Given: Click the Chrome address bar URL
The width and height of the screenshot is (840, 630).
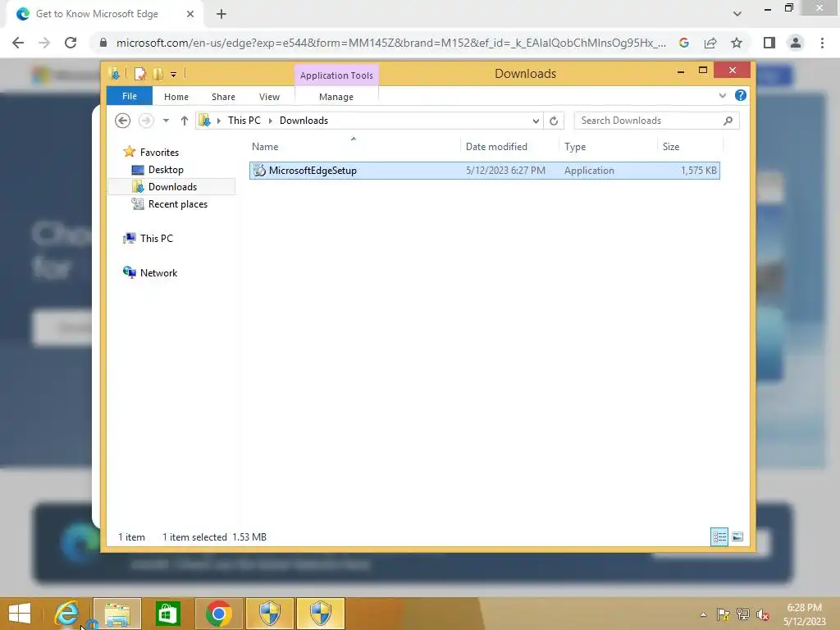Looking at the screenshot, I should point(391,43).
